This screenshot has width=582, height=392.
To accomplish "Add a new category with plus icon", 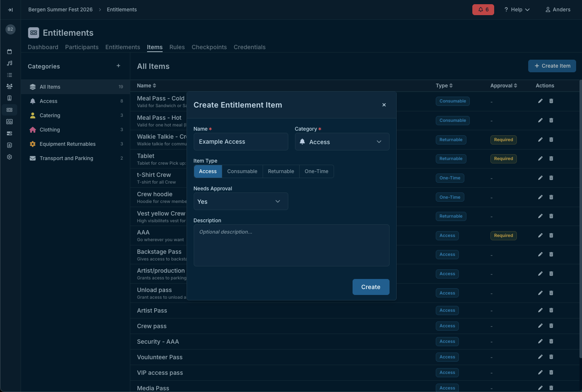I will [x=119, y=66].
